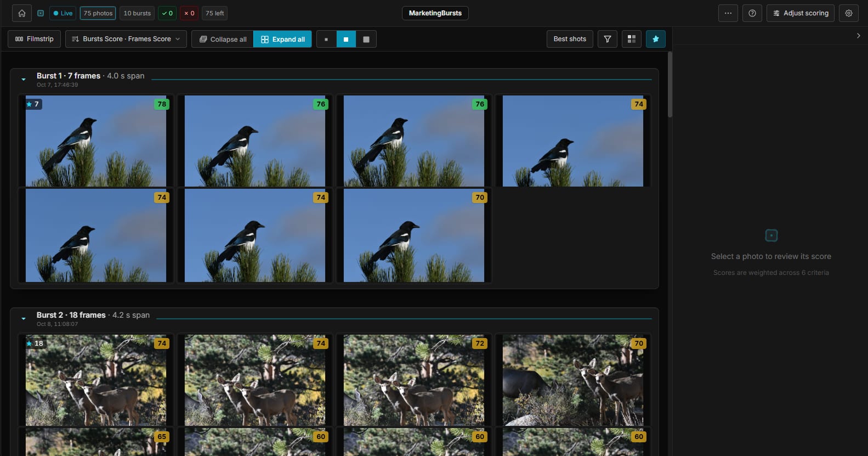Click the vertical scrollbar of burst list
The height and width of the screenshot is (456, 868).
coord(670,85)
